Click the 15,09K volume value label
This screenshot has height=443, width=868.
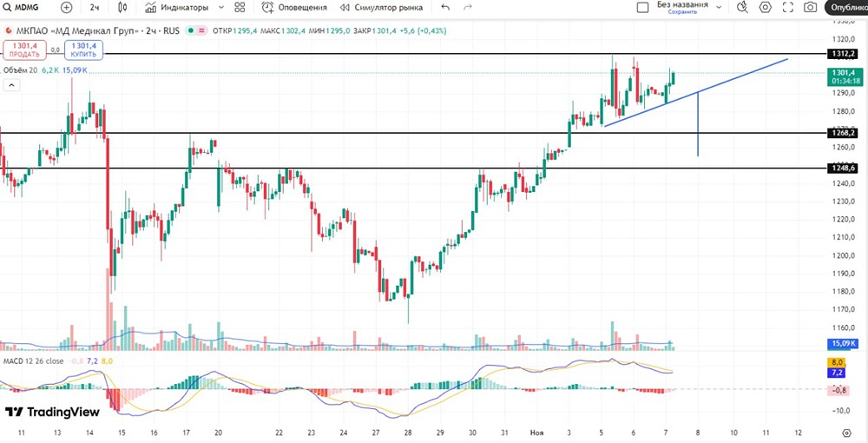click(x=842, y=344)
